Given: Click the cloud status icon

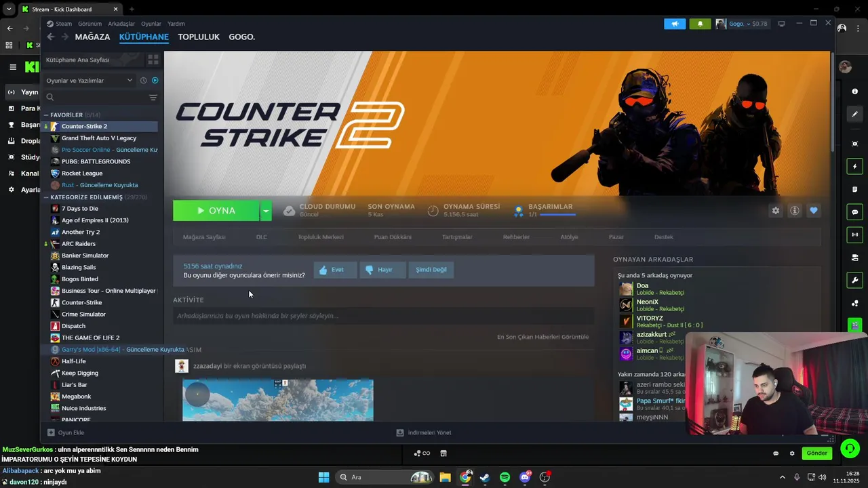Looking at the screenshot, I should pos(289,211).
